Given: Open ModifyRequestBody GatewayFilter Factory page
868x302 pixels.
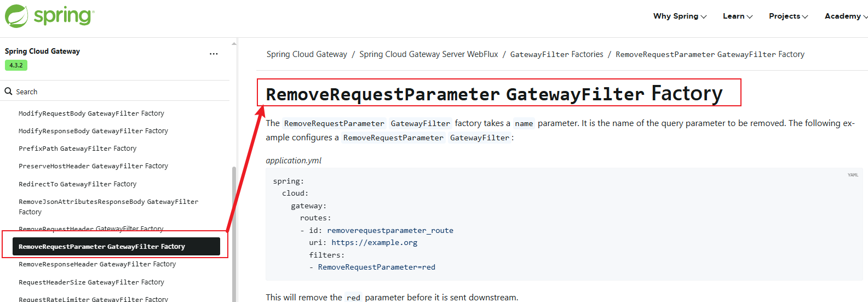Looking at the screenshot, I should coord(91,113).
